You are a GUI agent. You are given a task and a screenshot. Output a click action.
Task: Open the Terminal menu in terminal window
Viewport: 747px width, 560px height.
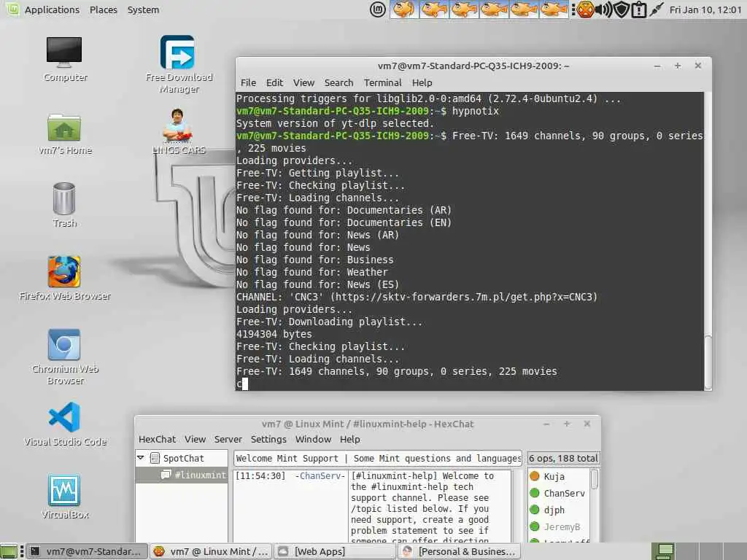pos(382,83)
